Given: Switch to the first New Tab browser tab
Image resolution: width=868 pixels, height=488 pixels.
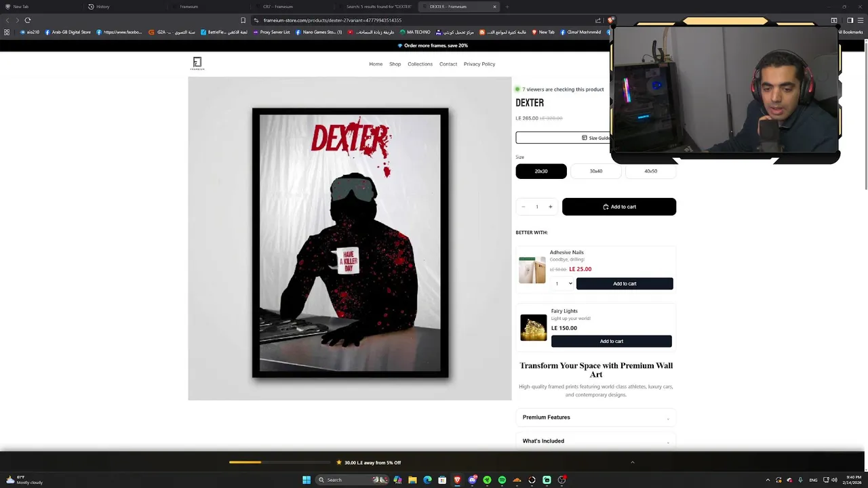Looking at the screenshot, I should (x=41, y=7).
